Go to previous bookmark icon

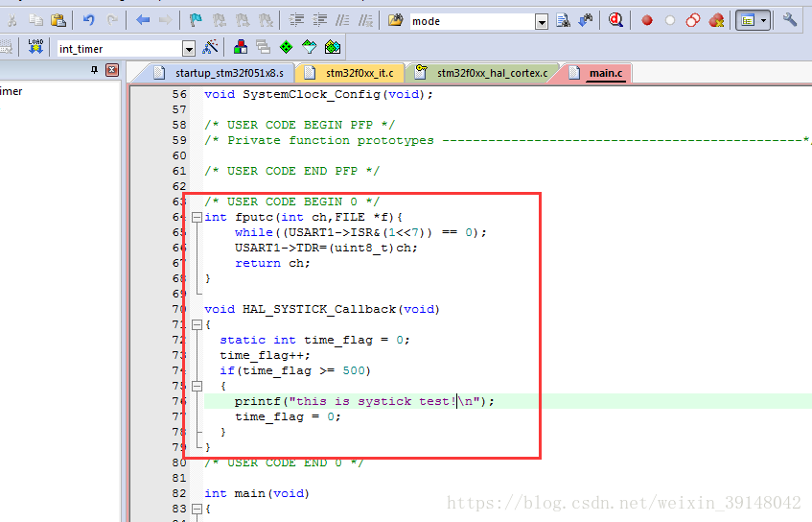(220, 21)
